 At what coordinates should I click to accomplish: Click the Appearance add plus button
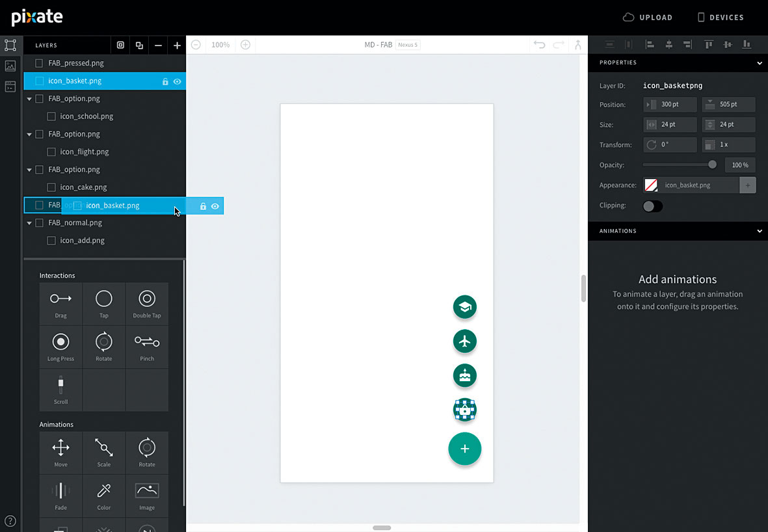pos(747,185)
